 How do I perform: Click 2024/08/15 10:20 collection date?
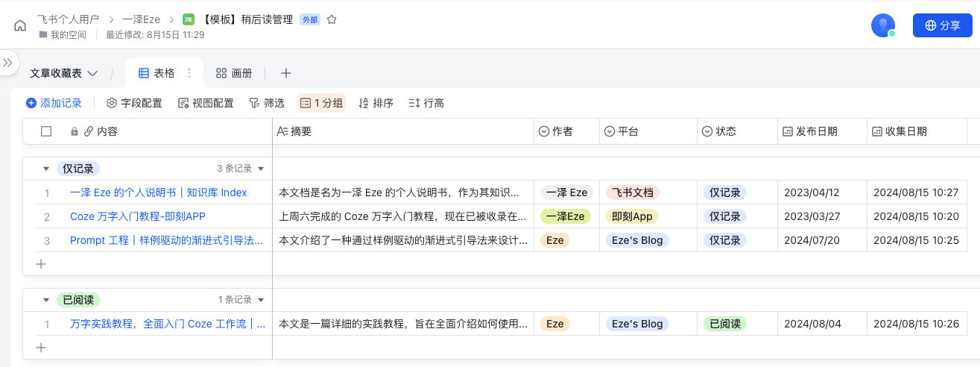916,216
